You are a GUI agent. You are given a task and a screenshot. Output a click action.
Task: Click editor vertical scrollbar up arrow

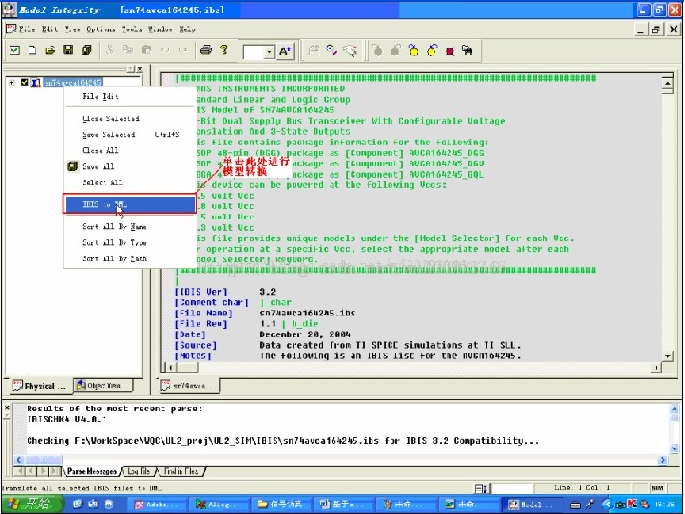coord(668,83)
